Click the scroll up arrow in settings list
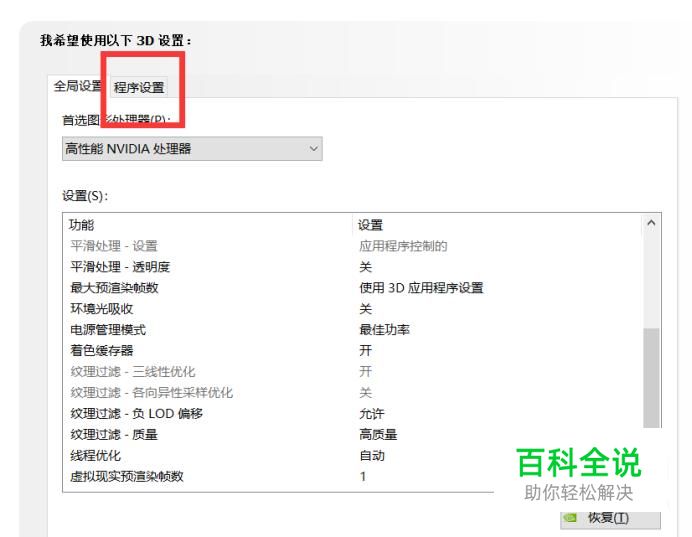The height and width of the screenshot is (537, 692). click(x=651, y=223)
